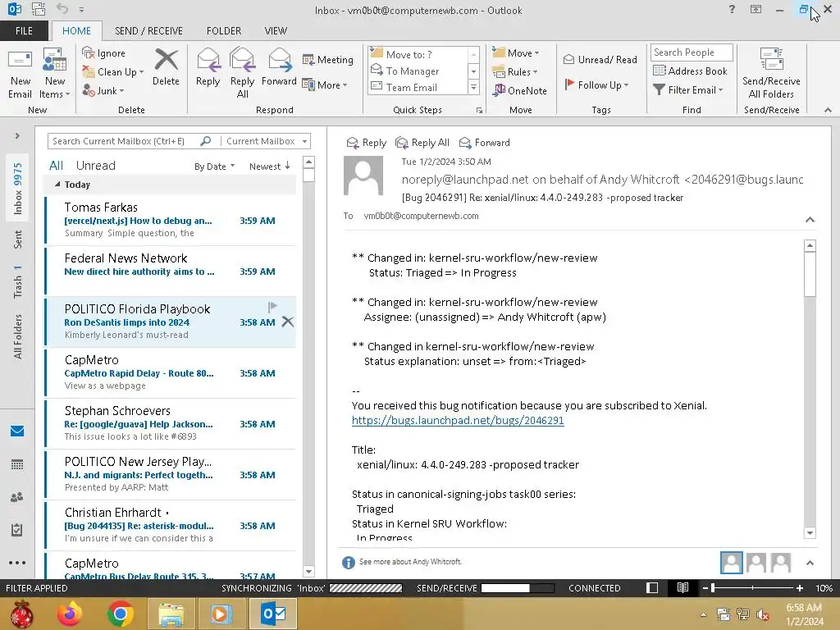Click the zoom slider handle
Image resolution: width=840 pixels, height=630 pixels.
pyautogui.click(x=713, y=587)
